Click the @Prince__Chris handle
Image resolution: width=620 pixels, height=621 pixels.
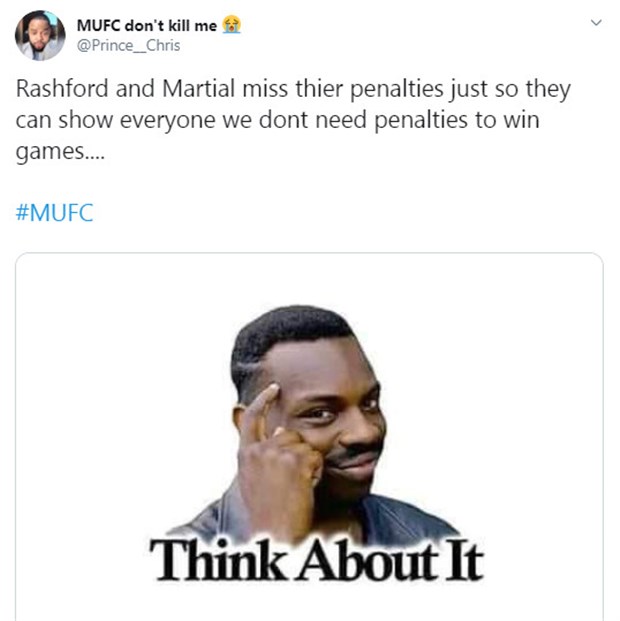pyautogui.click(x=128, y=46)
